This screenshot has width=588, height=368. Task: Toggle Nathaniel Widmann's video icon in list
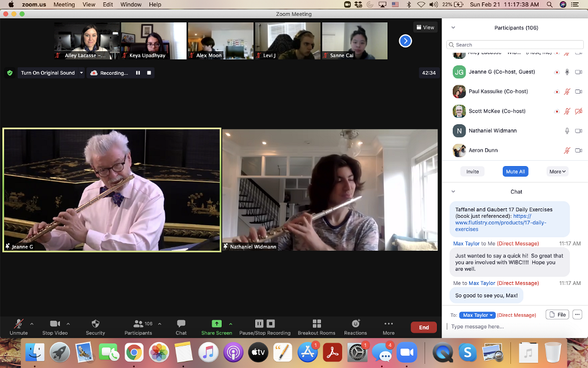coord(579,130)
